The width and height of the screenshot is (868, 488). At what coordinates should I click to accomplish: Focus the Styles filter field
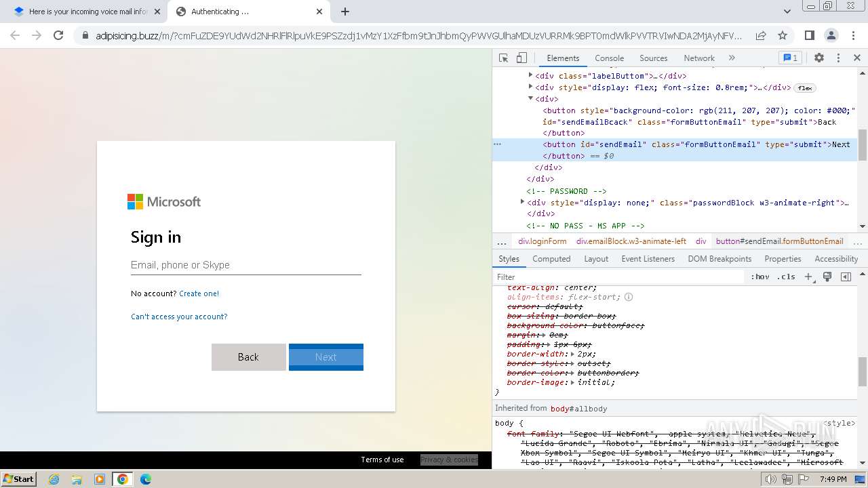(x=619, y=277)
